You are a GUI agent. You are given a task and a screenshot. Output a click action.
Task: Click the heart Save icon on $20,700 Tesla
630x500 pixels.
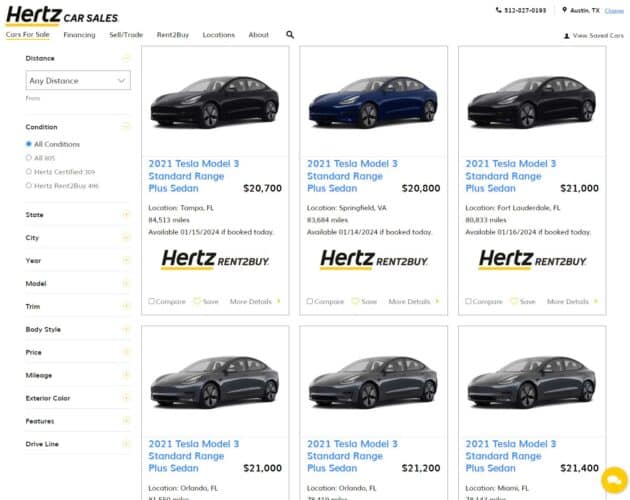coord(197,301)
